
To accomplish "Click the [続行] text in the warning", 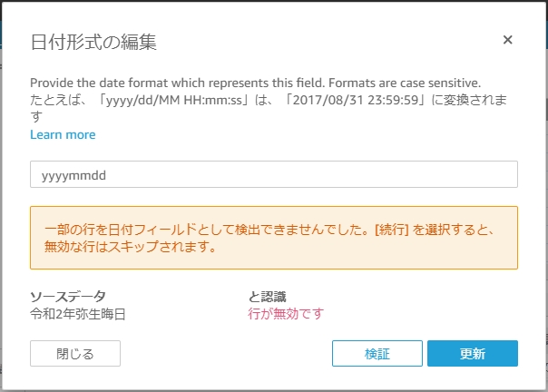I will pos(391,230).
